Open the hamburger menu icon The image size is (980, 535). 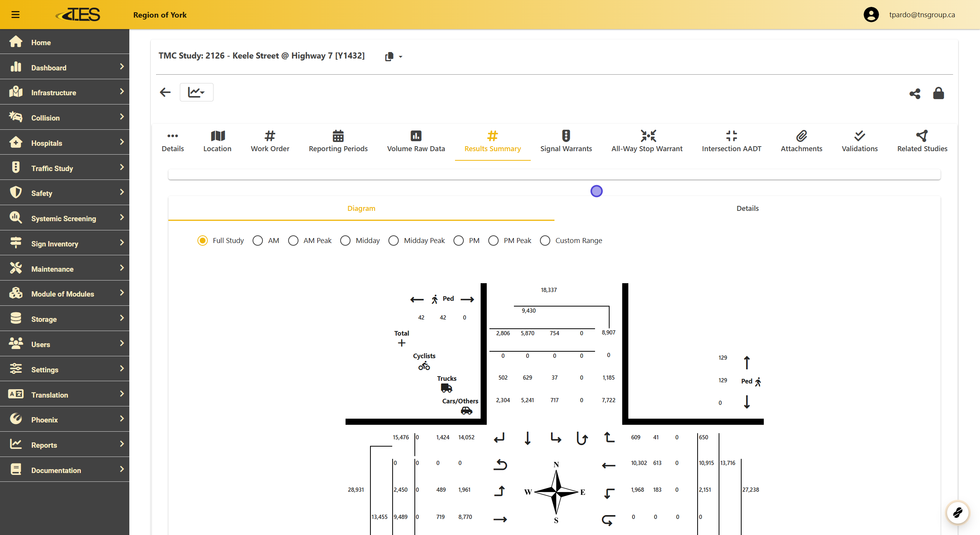click(x=15, y=15)
